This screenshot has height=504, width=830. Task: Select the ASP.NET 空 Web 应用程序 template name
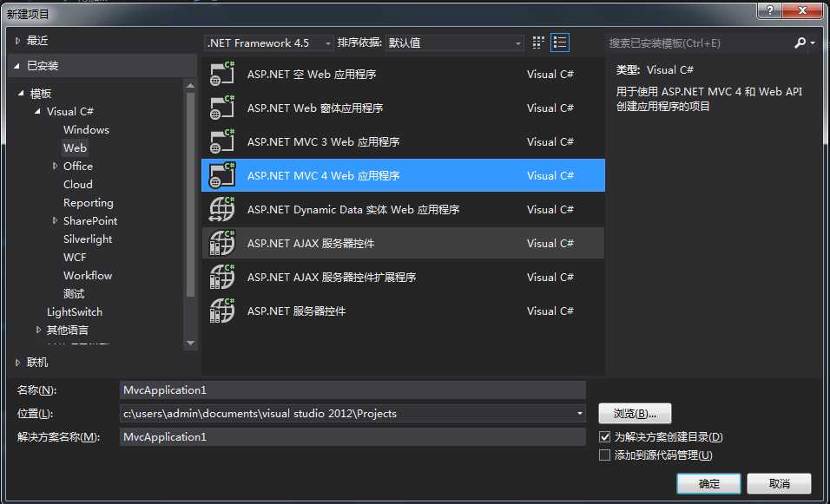point(311,74)
